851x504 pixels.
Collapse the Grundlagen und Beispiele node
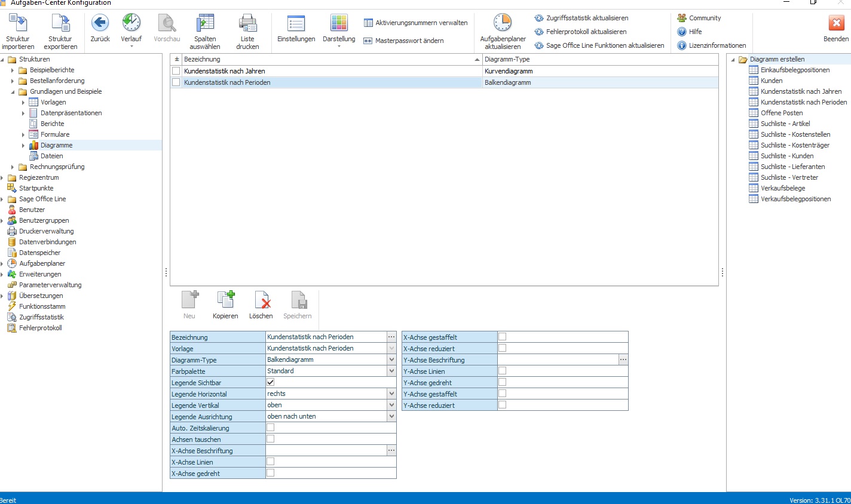click(x=13, y=92)
